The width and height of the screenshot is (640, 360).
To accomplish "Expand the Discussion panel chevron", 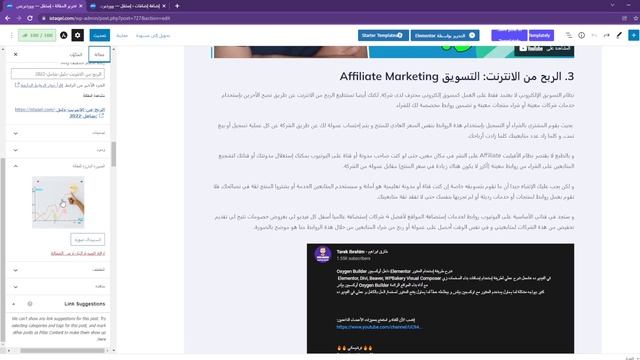I will [x=16, y=287].
